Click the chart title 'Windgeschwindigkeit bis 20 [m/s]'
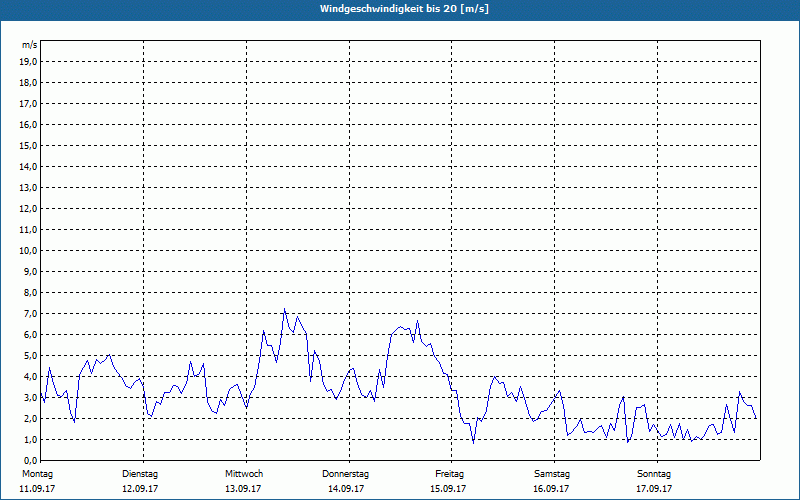Screen dimensions: 800x500 (404, 9)
